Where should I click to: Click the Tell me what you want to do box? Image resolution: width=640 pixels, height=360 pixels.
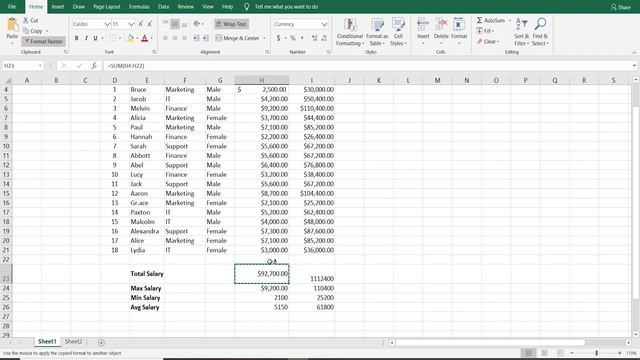(x=286, y=7)
